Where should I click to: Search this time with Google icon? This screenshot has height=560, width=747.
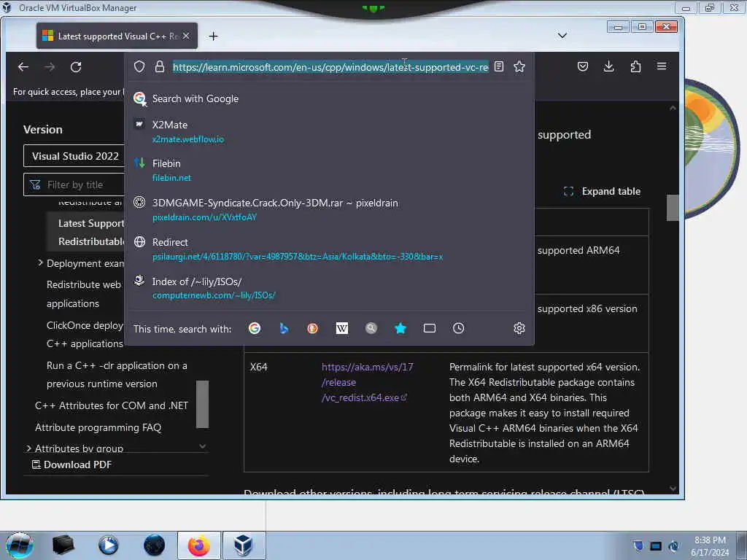pos(255,328)
